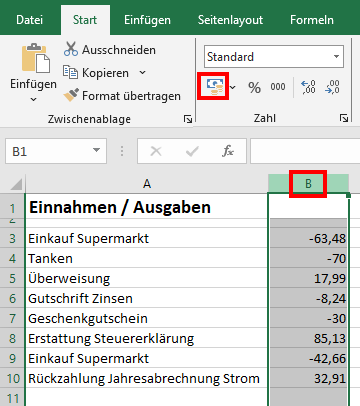
Task: Add a decimal place
Action: pyautogui.click(x=308, y=87)
